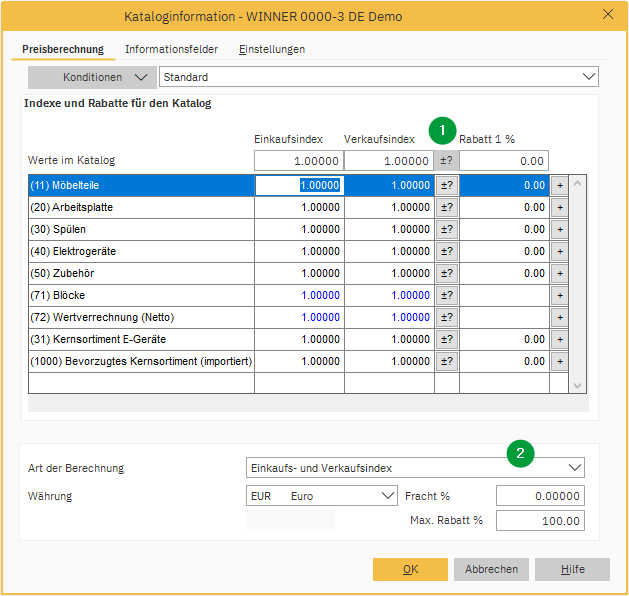The image size is (629, 596).
Task: Open the Konditionen dropdown button
Action: pyautogui.click(x=92, y=77)
